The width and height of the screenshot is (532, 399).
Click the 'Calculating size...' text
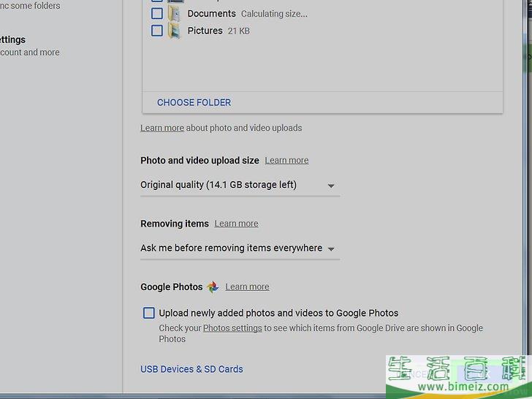pyautogui.click(x=275, y=14)
